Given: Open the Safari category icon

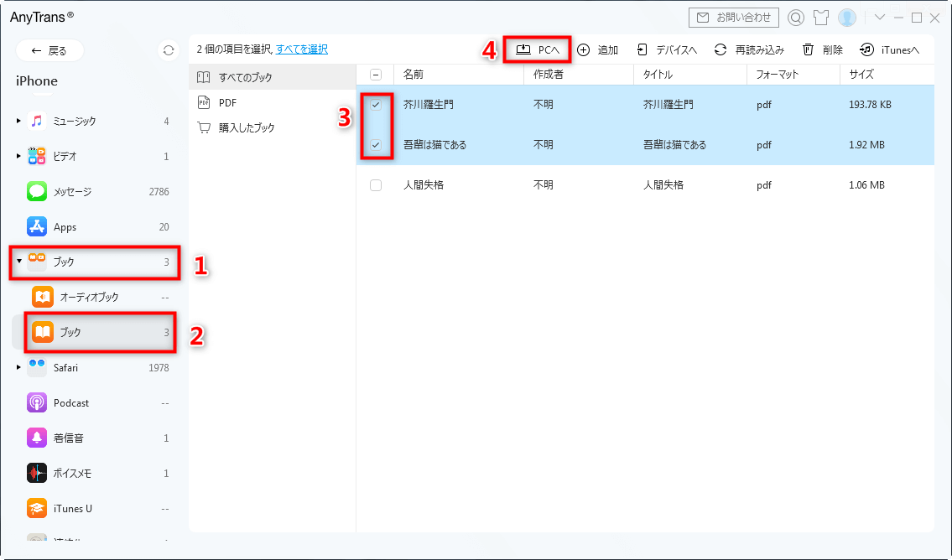Looking at the screenshot, I should pos(36,367).
